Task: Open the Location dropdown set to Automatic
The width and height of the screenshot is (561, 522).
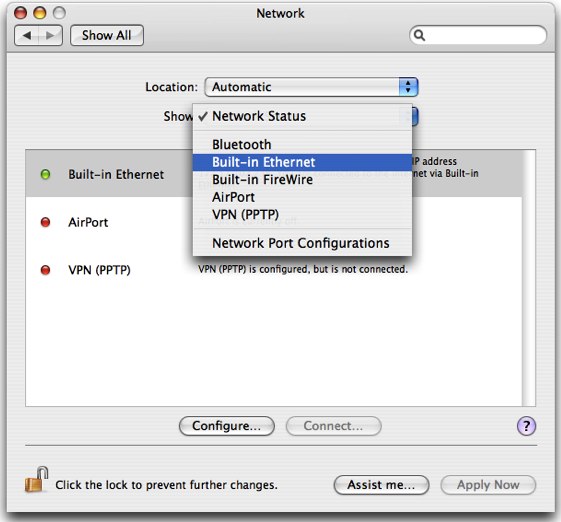Action: click(311, 87)
